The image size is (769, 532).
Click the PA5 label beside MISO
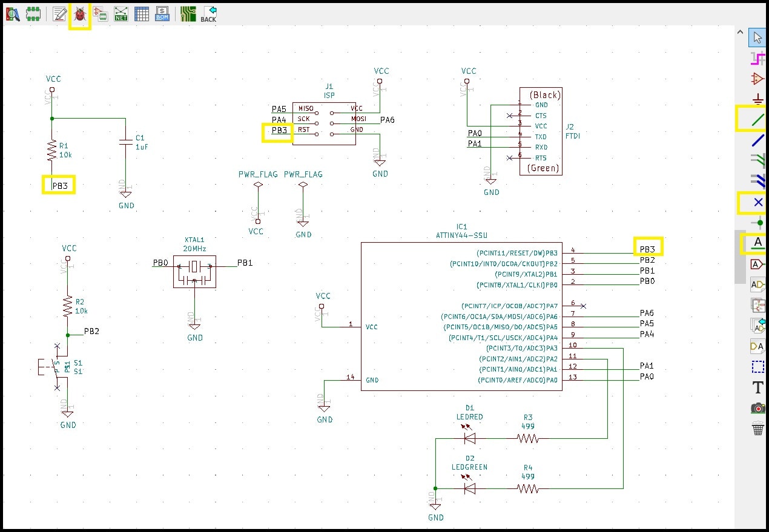[279, 110]
